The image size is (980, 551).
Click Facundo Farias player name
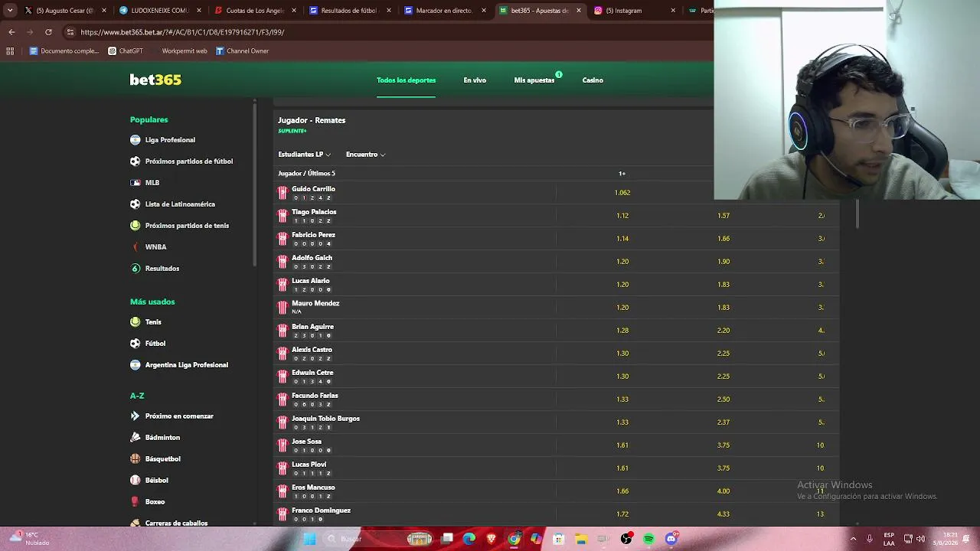315,396
